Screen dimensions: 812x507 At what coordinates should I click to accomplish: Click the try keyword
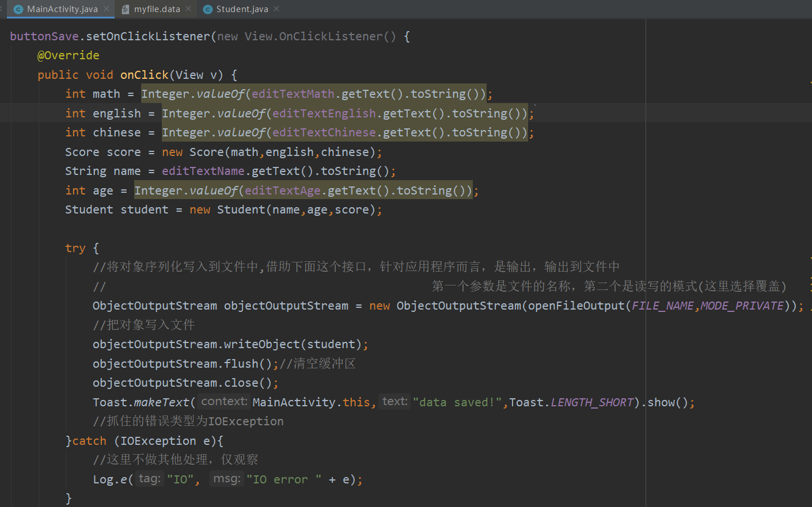pos(75,248)
